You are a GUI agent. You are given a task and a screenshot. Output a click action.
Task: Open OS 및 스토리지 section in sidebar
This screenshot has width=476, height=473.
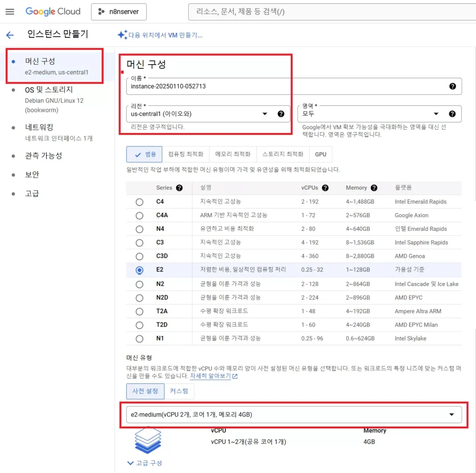(54, 99)
